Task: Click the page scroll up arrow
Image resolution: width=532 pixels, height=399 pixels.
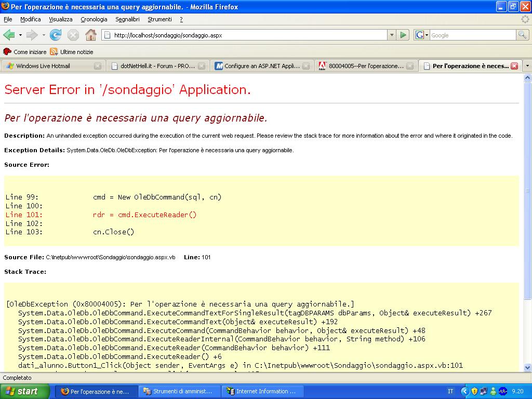Action: [528, 78]
